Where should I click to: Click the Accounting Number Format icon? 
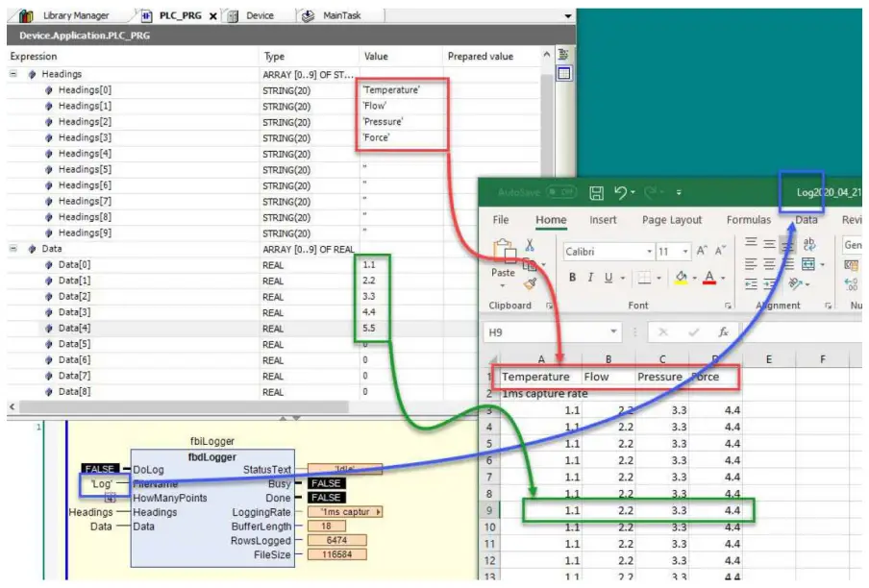pos(852,265)
